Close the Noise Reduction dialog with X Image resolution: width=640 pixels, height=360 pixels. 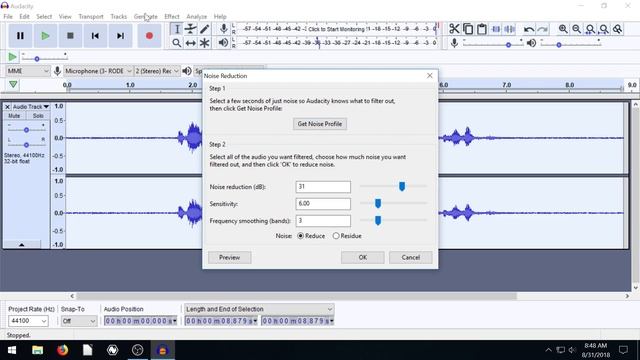[429, 76]
